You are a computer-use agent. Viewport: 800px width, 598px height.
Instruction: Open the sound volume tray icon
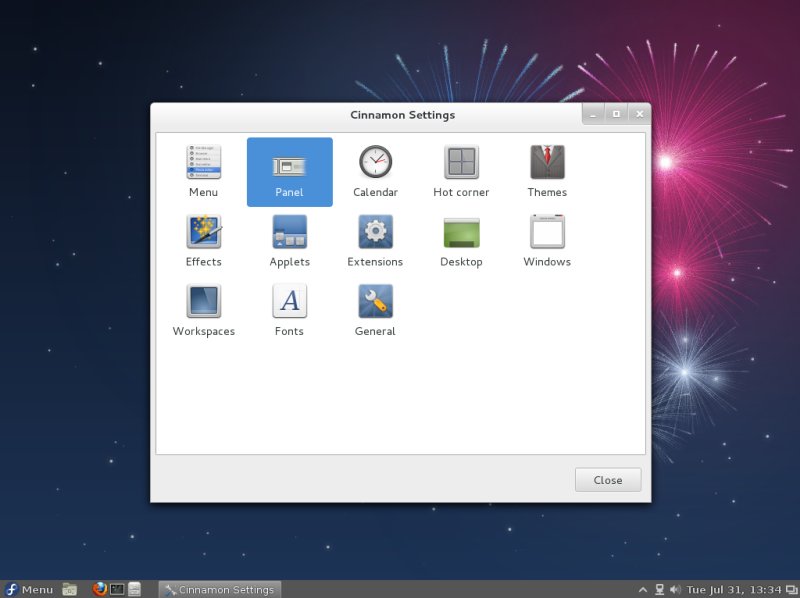tap(675, 590)
